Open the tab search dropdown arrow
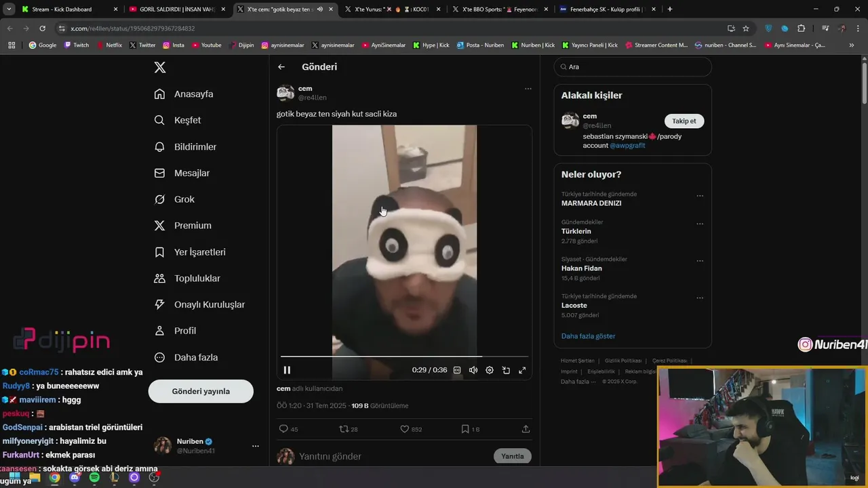Viewport: 868px width, 488px height. point(9,9)
